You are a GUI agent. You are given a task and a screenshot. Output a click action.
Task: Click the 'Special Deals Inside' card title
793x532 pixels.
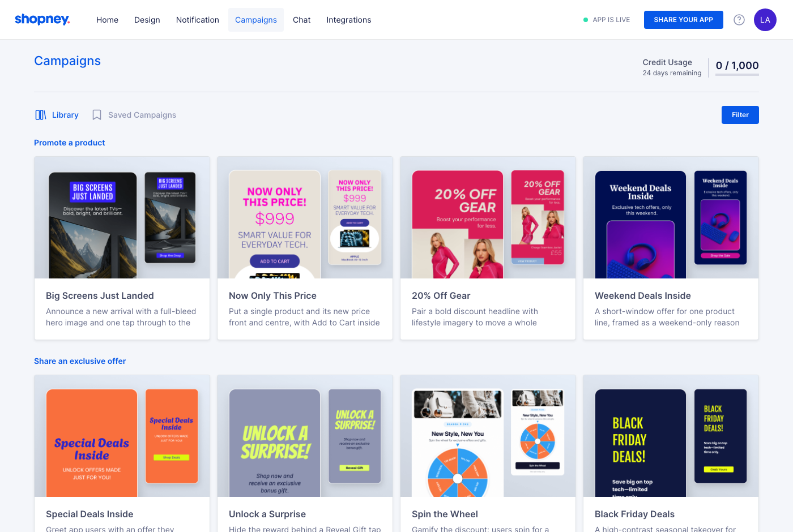click(89, 514)
